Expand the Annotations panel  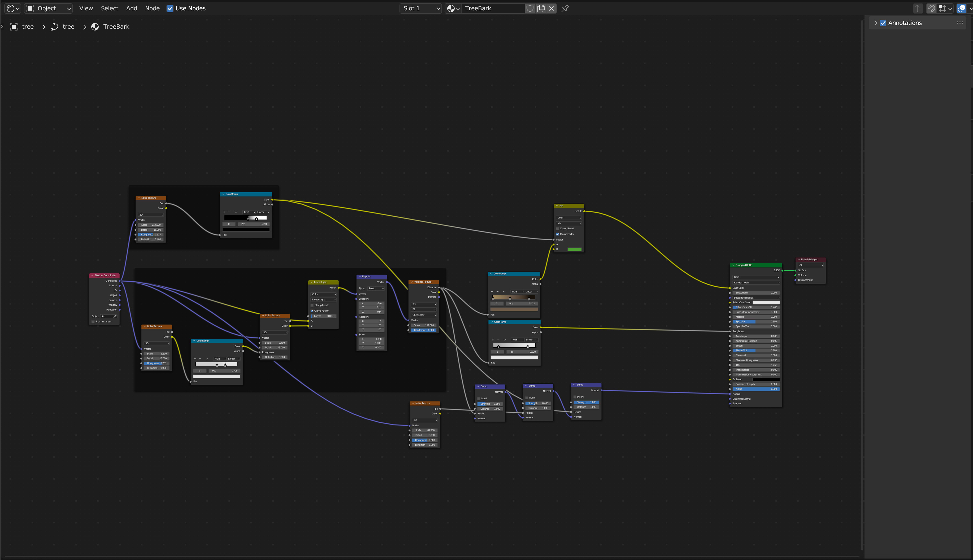coord(876,23)
